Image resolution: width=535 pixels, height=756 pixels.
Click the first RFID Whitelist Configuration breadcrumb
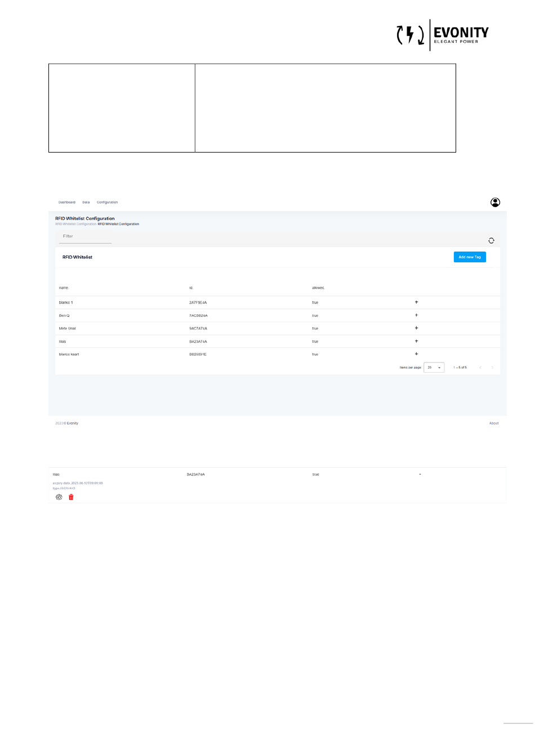[x=75, y=224]
